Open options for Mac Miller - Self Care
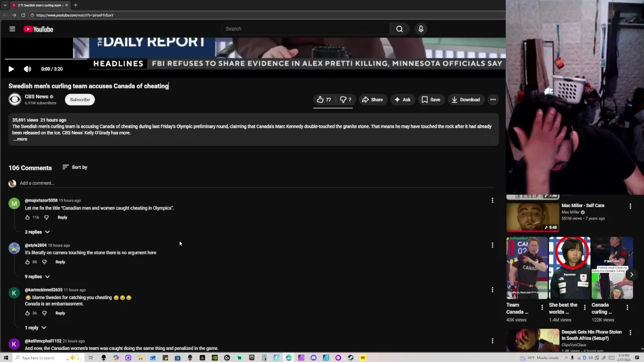The height and width of the screenshot is (362, 644). point(630,206)
